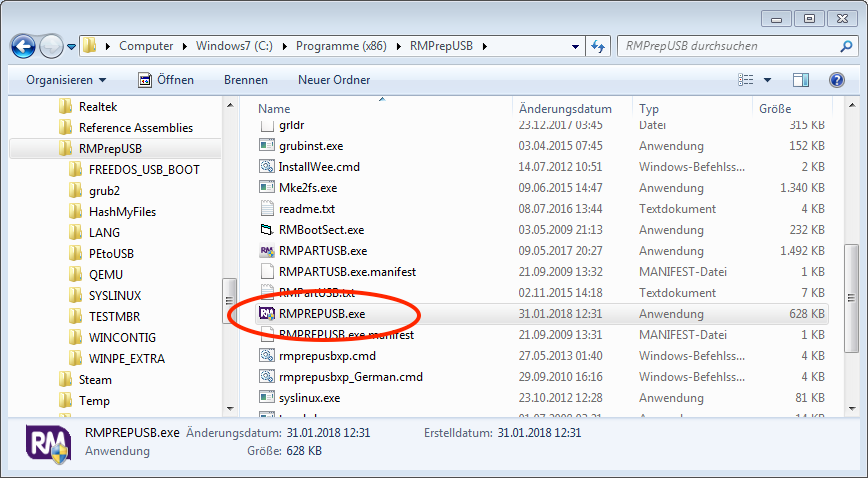Click the file list vertical scrollbar
Image resolution: width=868 pixels, height=478 pixels.
851,299
